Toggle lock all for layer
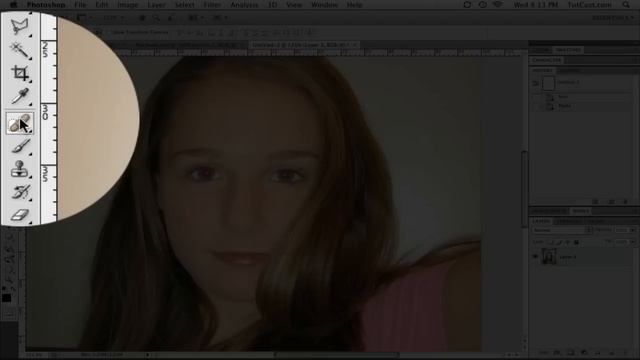Screen dimensions: 640x360 (x=577, y=242)
